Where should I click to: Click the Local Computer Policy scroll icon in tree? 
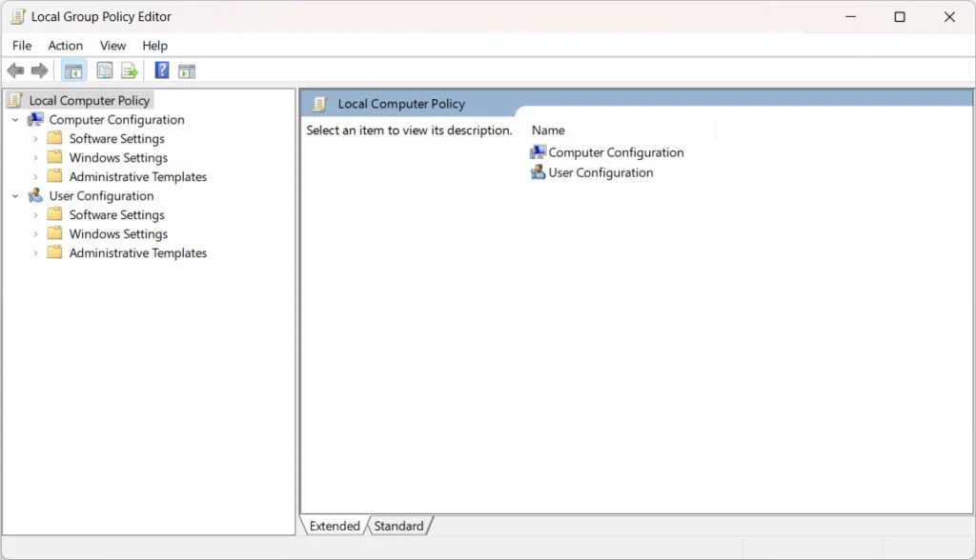pyautogui.click(x=15, y=100)
